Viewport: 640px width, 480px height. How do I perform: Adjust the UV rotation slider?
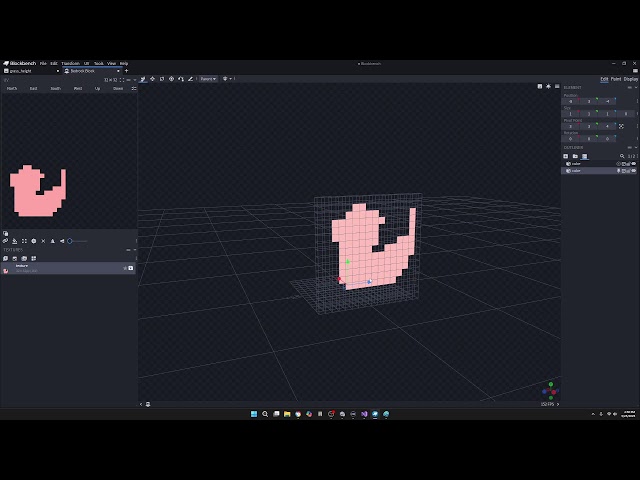77,241
